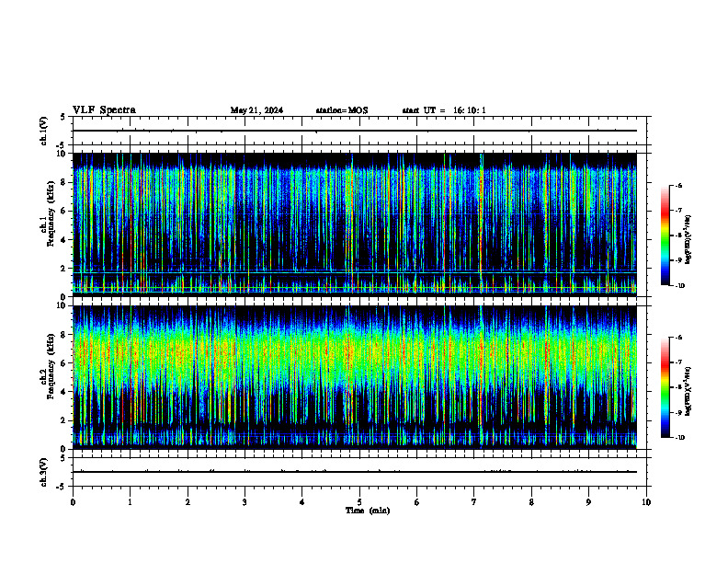728x563 pixels.
Task: Click the "3" tick on the time axis
Action: tap(245, 502)
